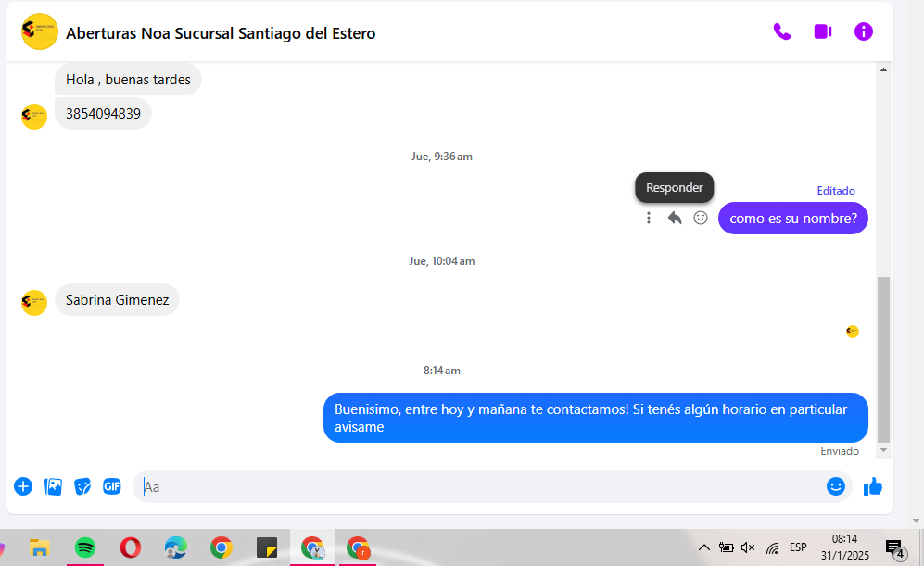Choose a sticker from the sticker icon
The image size is (924, 566).
point(82,486)
